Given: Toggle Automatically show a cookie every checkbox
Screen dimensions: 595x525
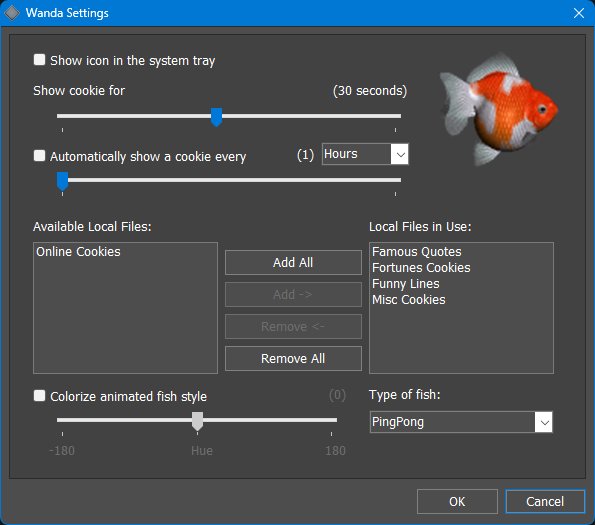Looking at the screenshot, I should (39, 156).
